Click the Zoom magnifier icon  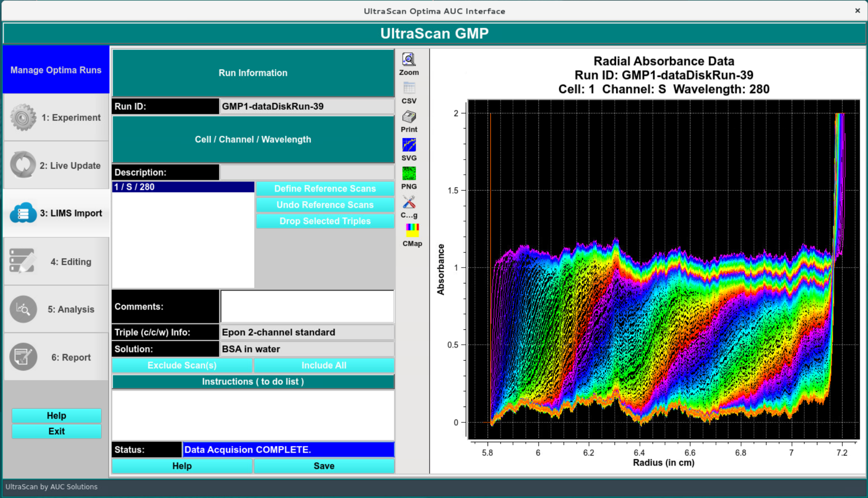click(408, 60)
